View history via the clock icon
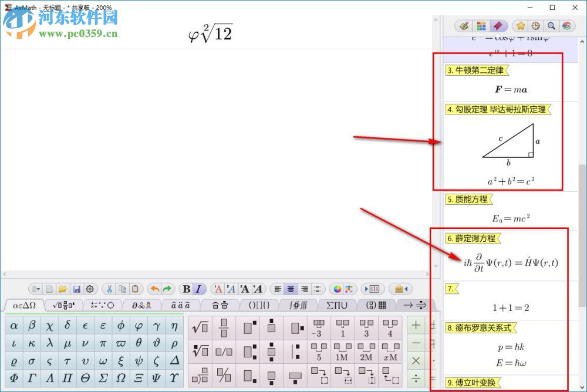The width and height of the screenshot is (587, 392). pyautogui.click(x=535, y=26)
